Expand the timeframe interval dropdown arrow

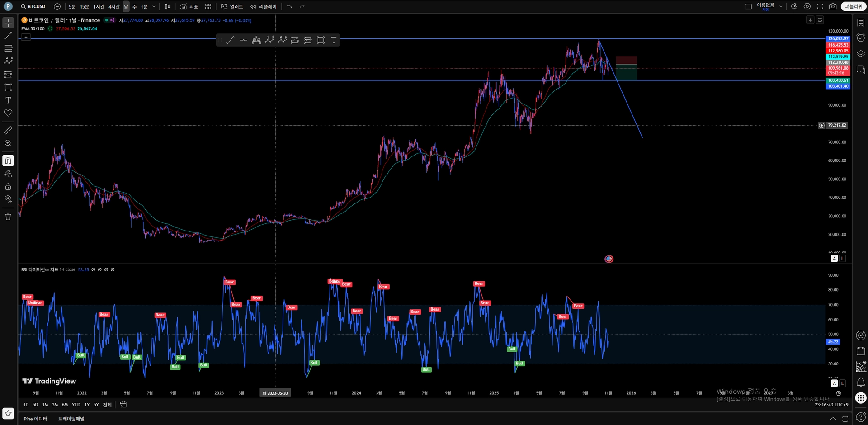click(x=154, y=6)
